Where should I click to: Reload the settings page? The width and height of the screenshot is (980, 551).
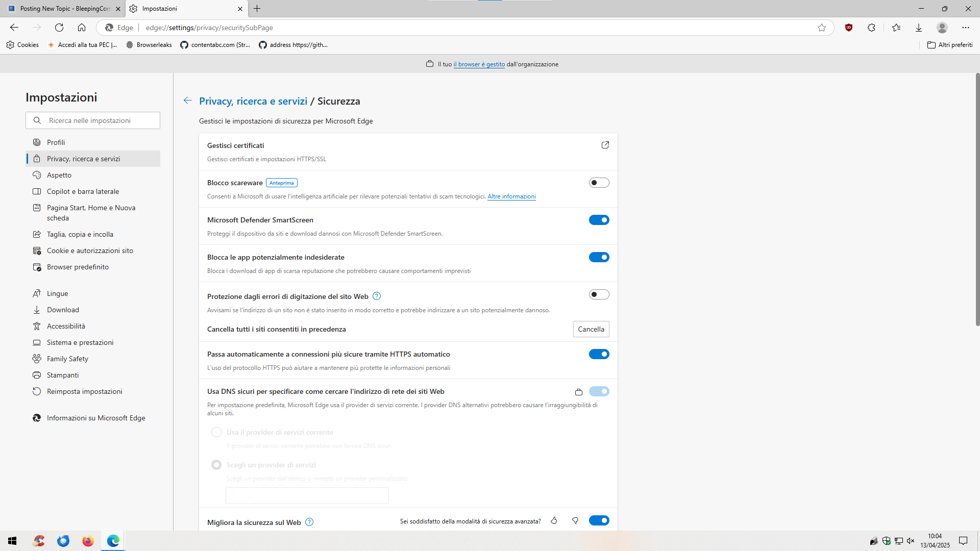(59, 28)
